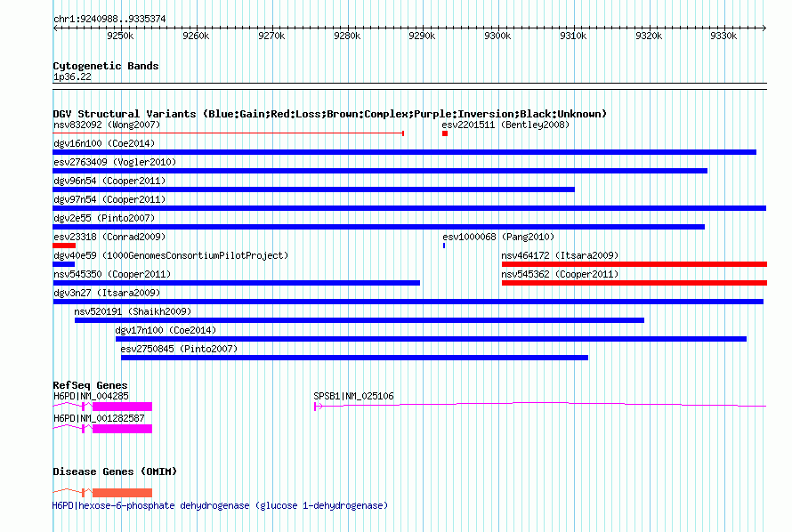792x532 pixels.
Task: Select the esv1000068 (Pang2010) label
Action: click(498, 237)
